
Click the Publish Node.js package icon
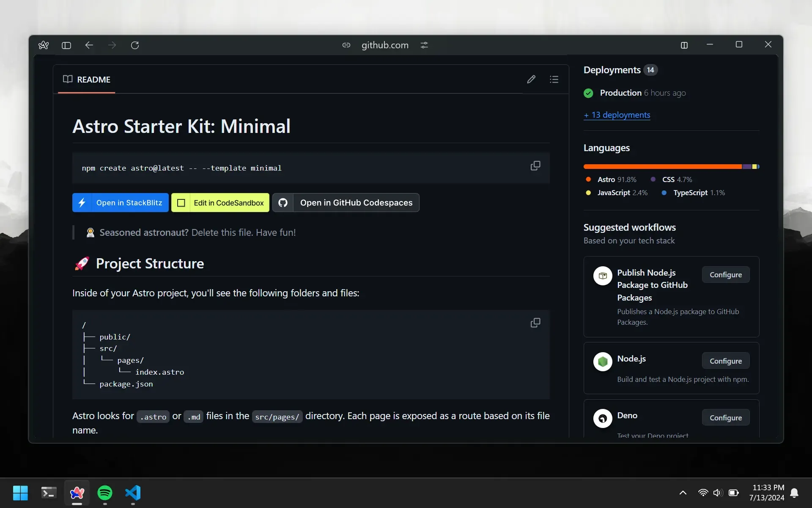coord(603,276)
